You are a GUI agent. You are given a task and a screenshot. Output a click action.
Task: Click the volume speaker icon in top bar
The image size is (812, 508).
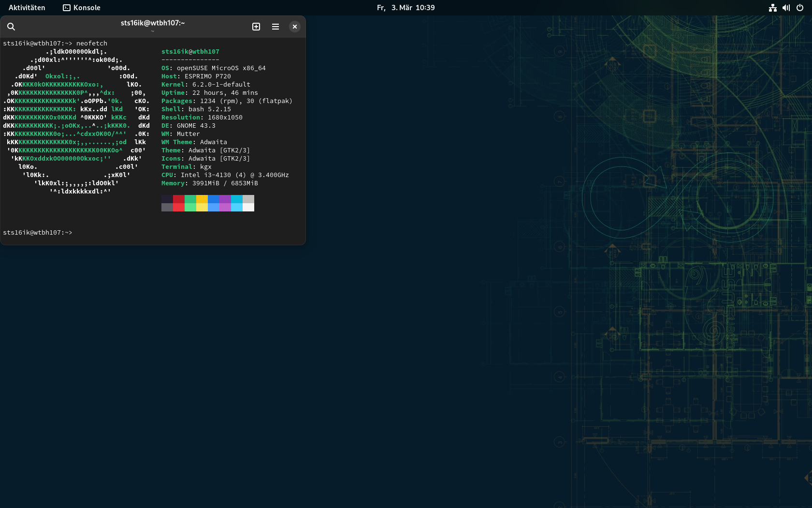coord(786,8)
